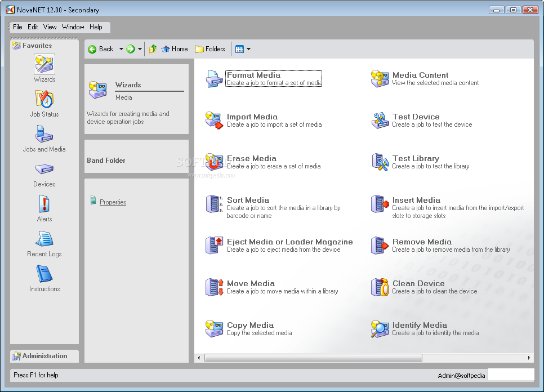The image size is (544, 392).
Task: Toggle the Folders pane button
Action: tap(210, 49)
